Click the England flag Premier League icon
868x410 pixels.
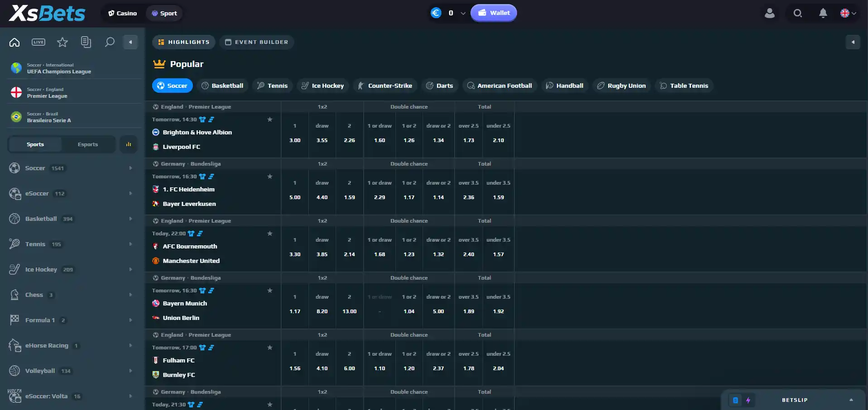(16, 92)
